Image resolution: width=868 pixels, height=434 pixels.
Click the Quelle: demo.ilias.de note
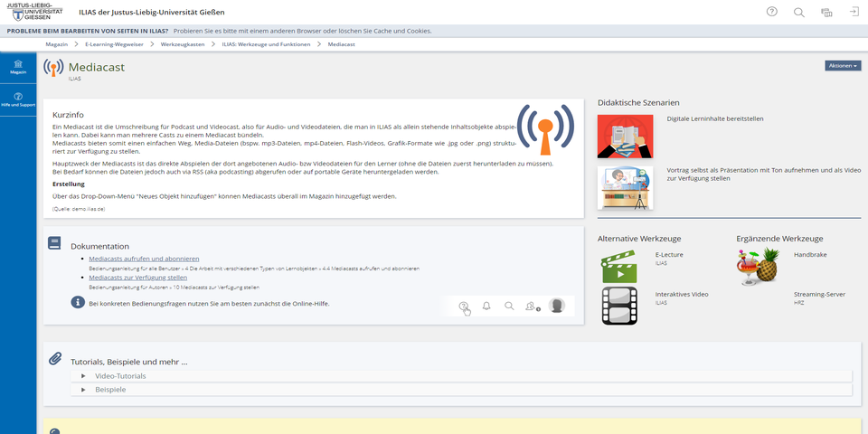(x=79, y=209)
